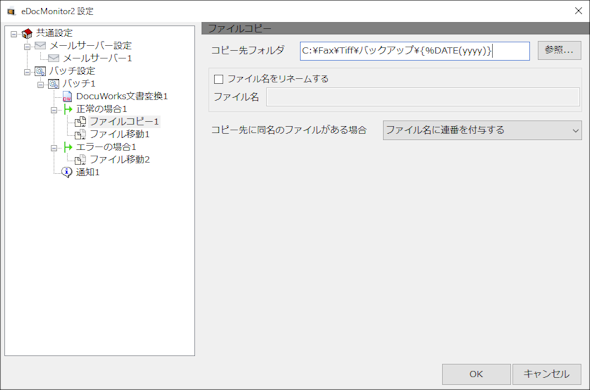
Task: Click the batch icon beside バッチ設定
Action: (40, 71)
